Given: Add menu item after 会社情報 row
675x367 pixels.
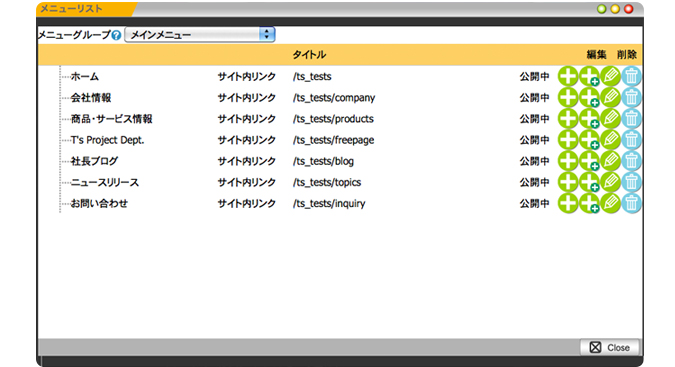Looking at the screenshot, I should 568,97.
